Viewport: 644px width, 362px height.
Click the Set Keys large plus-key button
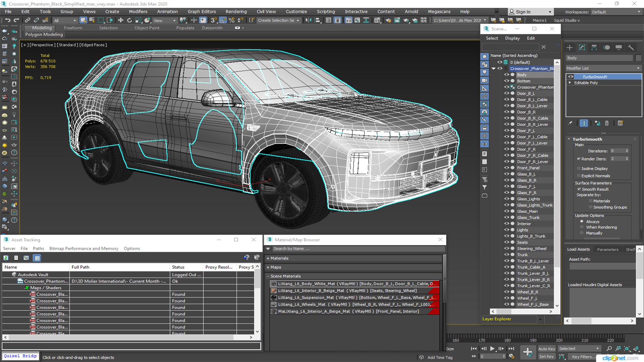click(x=528, y=352)
